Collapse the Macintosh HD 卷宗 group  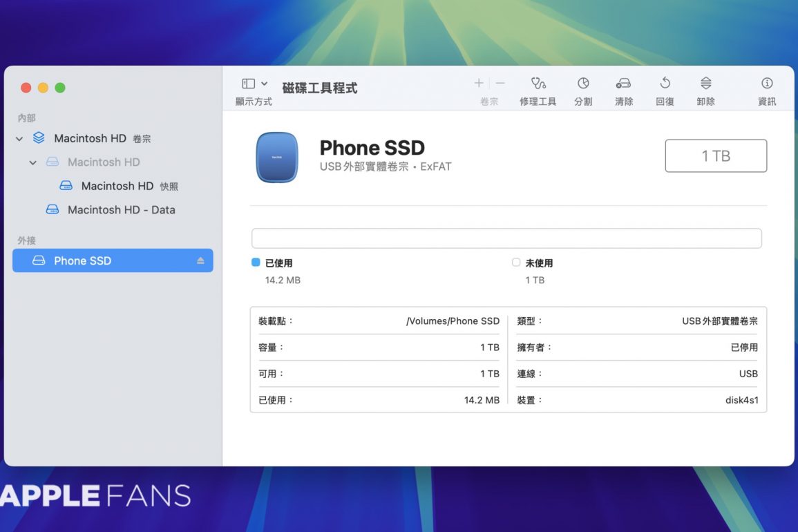[x=19, y=139]
